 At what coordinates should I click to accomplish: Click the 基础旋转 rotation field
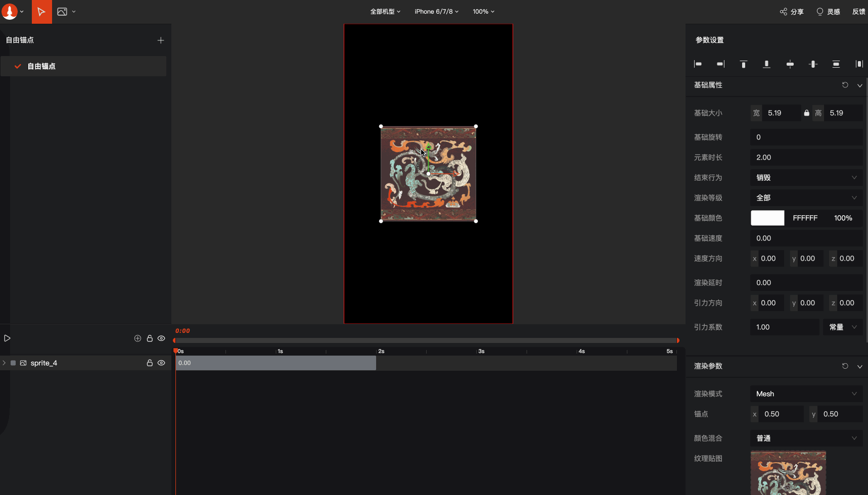(x=806, y=137)
